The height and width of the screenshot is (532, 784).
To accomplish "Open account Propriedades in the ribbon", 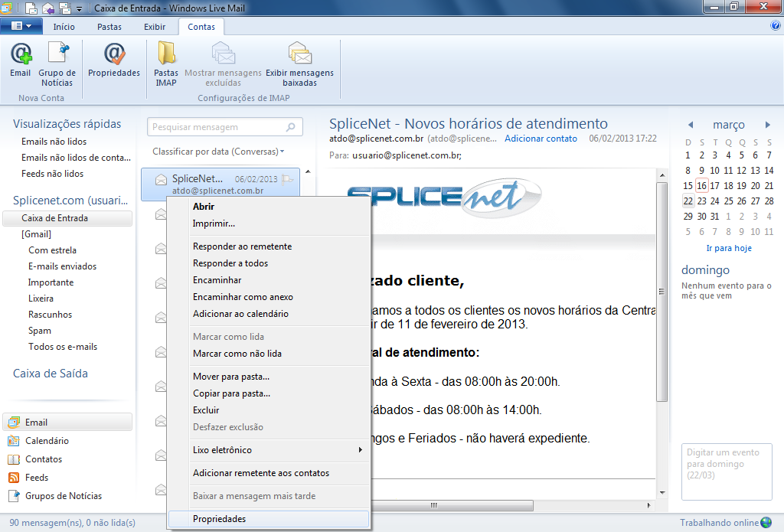I will [x=114, y=60].
